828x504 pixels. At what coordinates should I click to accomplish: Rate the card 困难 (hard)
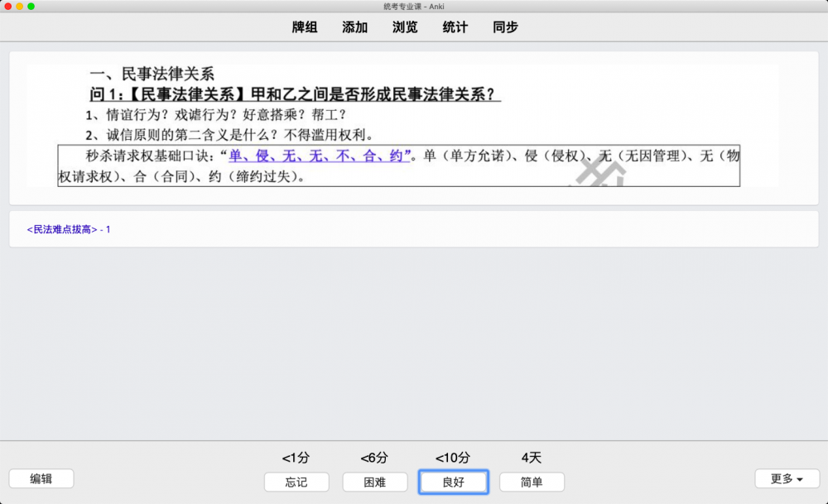375,482
